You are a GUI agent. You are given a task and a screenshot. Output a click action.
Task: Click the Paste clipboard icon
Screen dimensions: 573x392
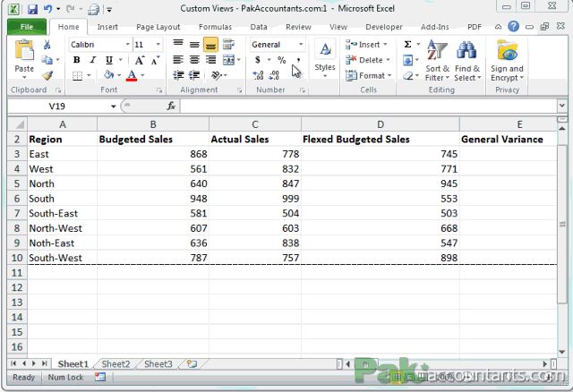point(24,51)
